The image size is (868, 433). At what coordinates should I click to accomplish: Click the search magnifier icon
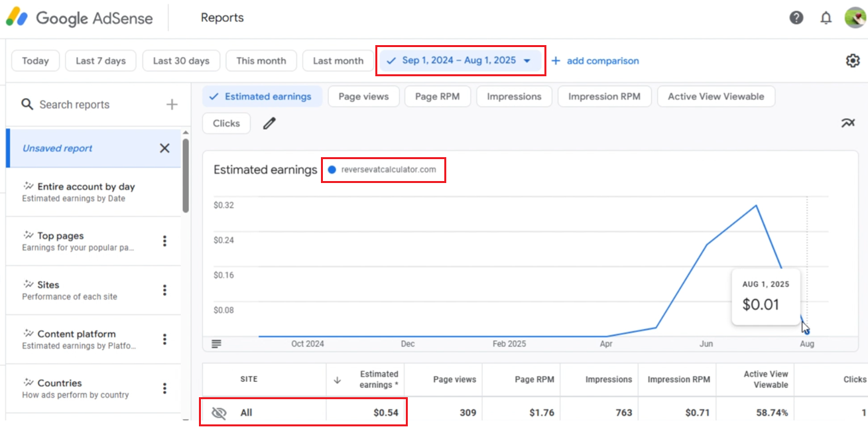pyautogui.click(x=27, y=104)
